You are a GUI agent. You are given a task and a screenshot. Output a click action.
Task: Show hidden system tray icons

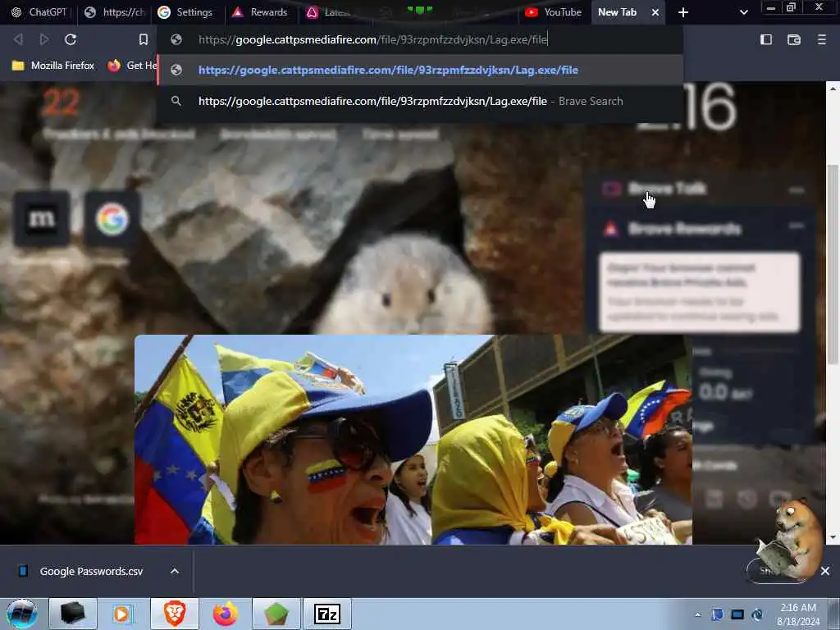pos(697,614)
